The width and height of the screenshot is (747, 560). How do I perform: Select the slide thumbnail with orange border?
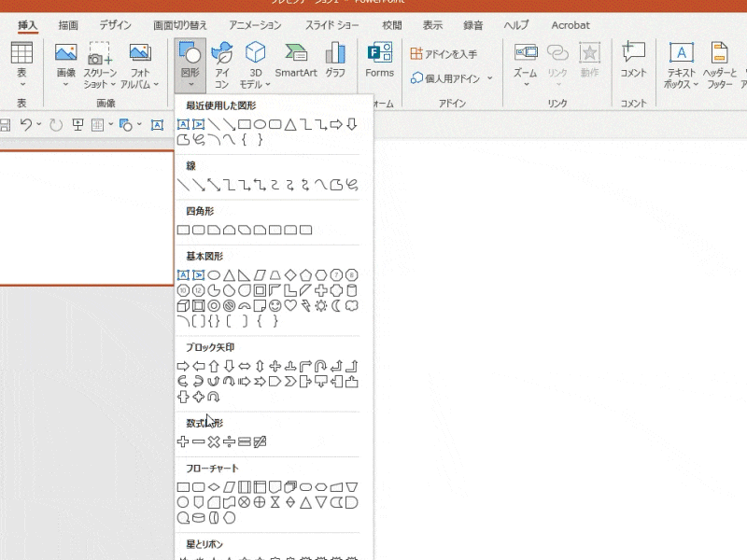pyautogui.click(x=87, y=218)
